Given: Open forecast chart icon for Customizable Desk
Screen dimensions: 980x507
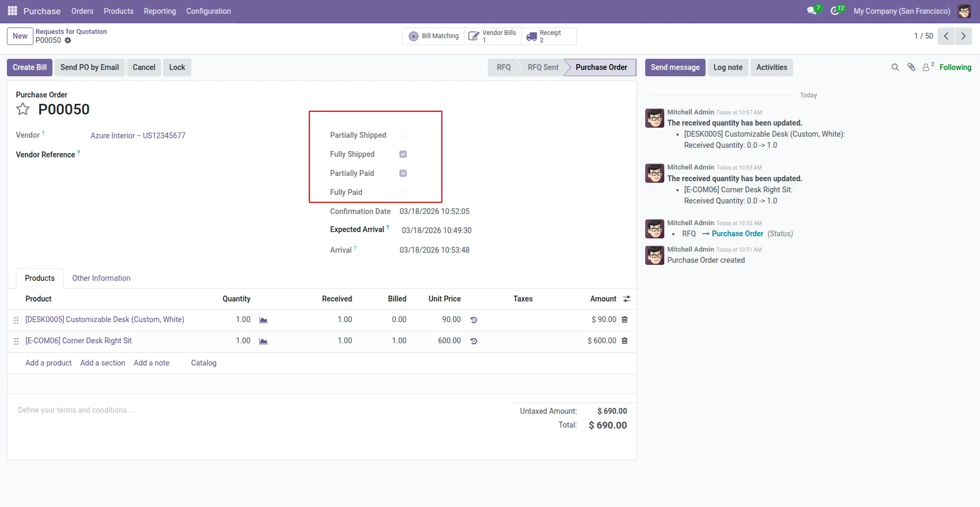Looking at the screenshot, I should (x=263, y=320).
